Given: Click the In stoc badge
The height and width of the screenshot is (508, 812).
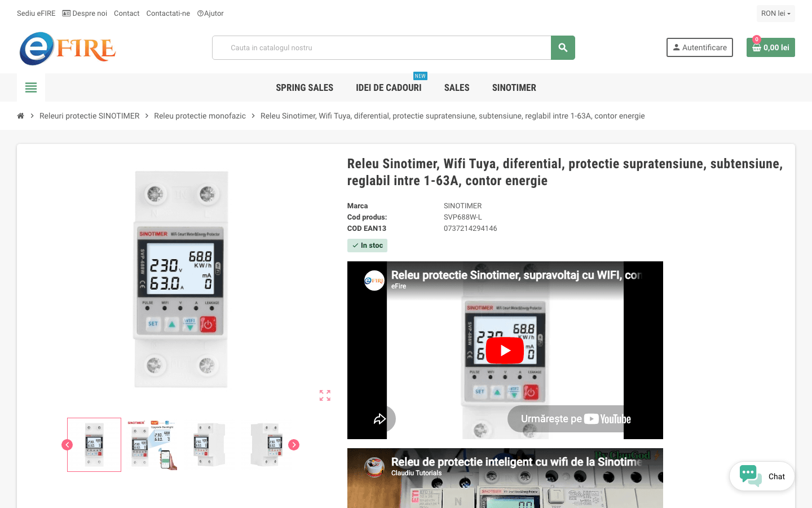Looking at the screenshot, I should coord(367,246).
